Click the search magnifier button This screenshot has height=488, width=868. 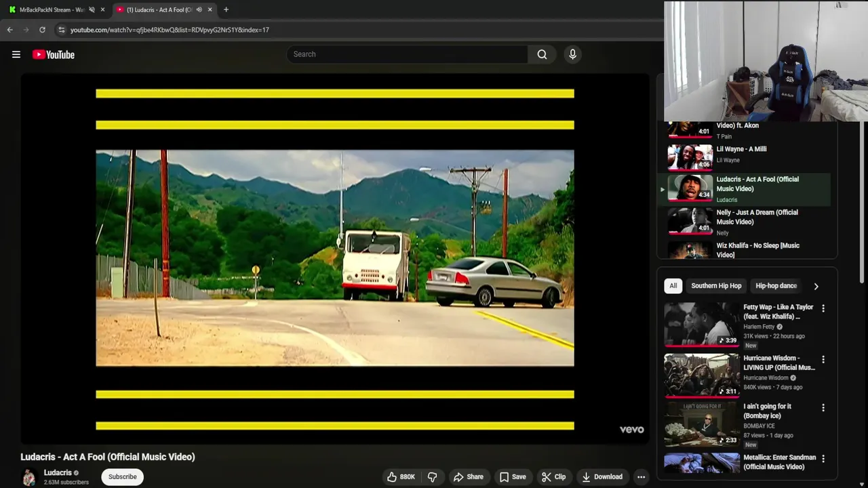[542, 54]
